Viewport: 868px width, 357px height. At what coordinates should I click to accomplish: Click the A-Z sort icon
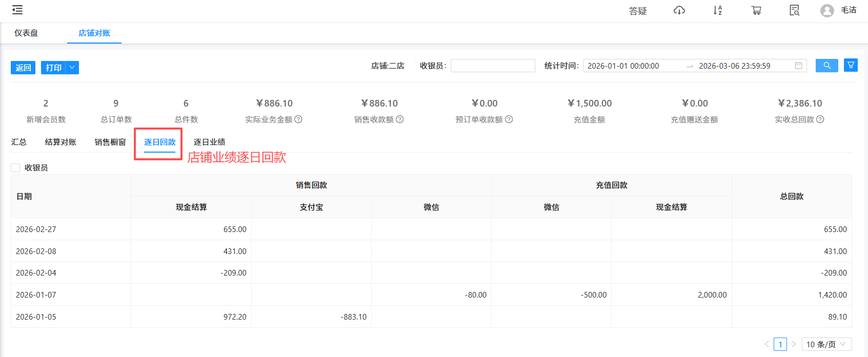[x=717, y=10]
